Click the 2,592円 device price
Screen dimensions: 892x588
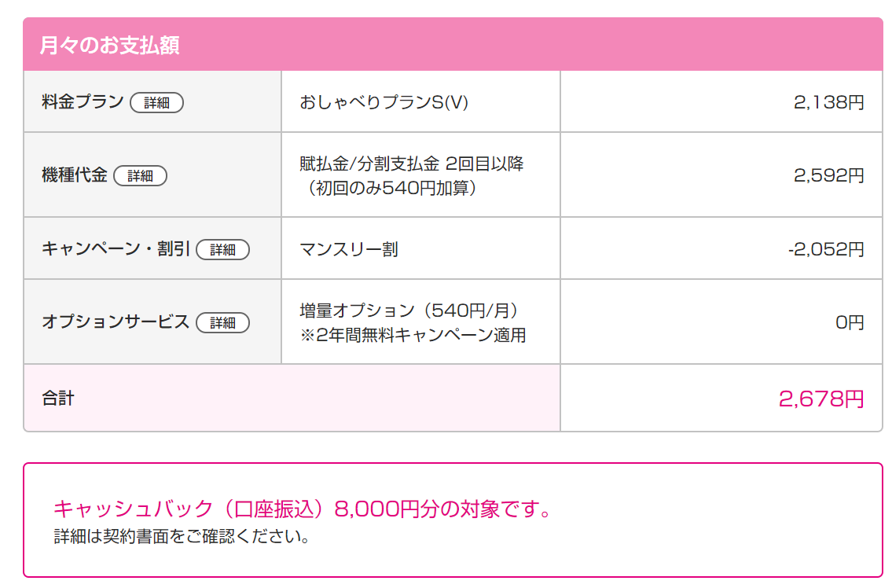(829, 175)
